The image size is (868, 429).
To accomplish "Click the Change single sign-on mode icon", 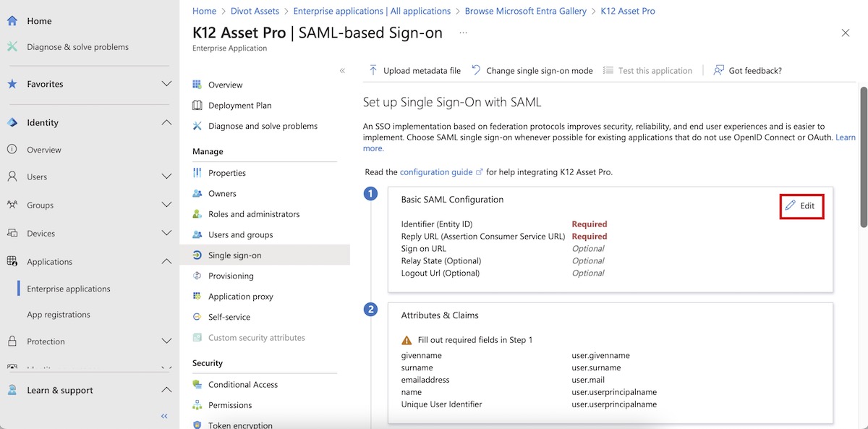I will [476, 70].
